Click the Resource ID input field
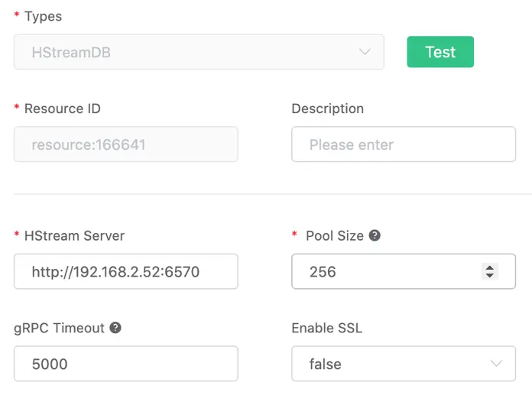This screenshot has width=532, height=405. tap(126, 144)
